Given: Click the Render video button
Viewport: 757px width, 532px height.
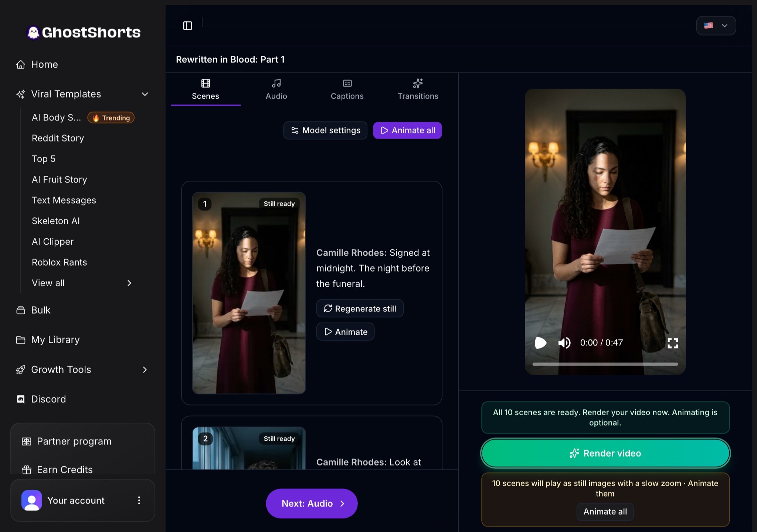Looking at the screenshot, I should (605, 453).
